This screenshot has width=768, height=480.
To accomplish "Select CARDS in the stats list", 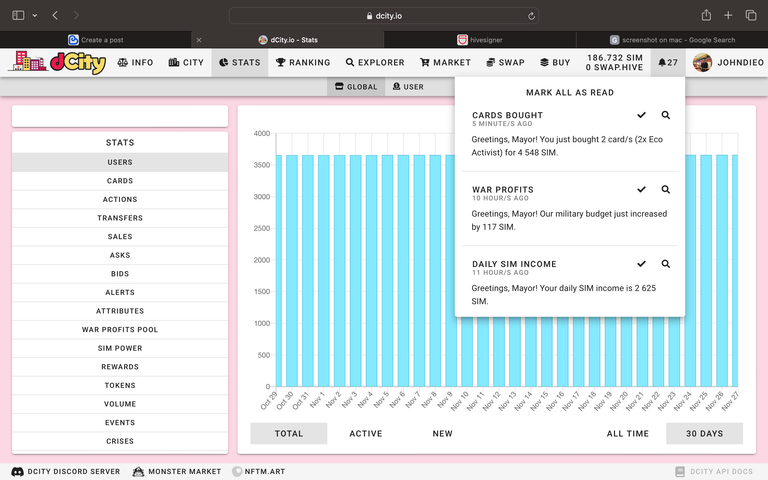I will (x=120, y=181).
